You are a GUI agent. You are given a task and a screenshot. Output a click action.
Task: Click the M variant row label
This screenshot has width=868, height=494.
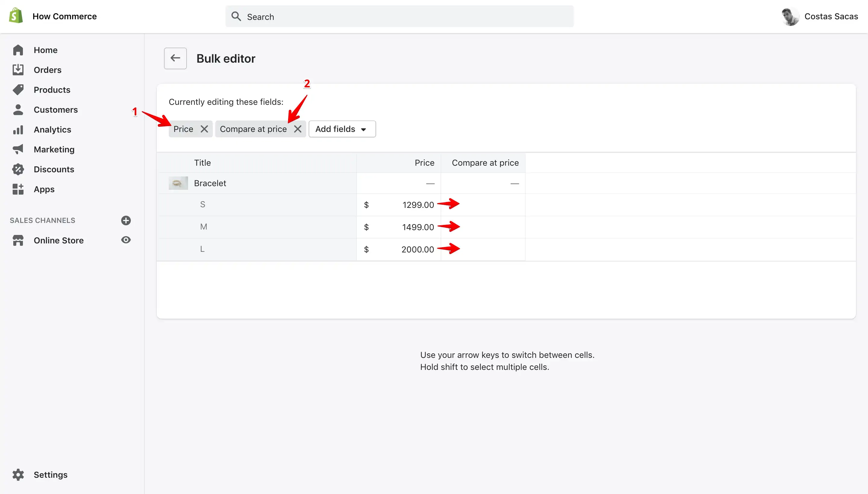coord(203,227)
